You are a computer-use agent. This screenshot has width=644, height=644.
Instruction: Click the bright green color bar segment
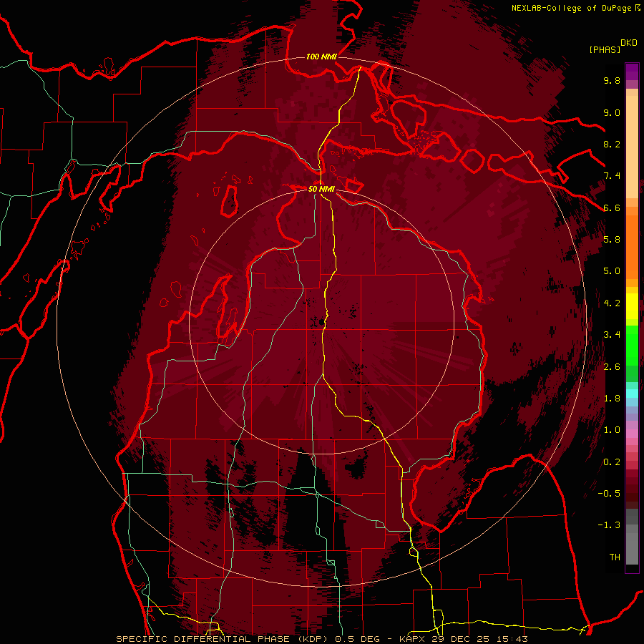(632, 345)
